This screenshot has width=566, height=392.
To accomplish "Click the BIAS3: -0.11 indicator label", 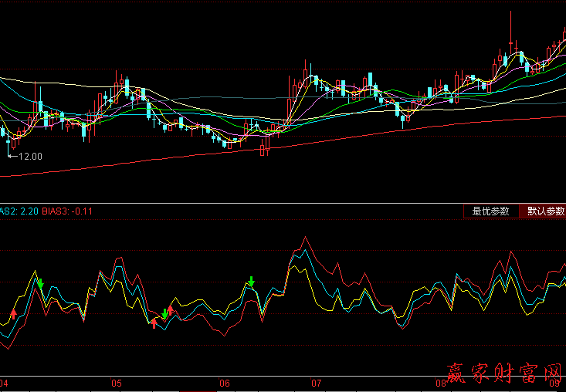I will (68, 211).
